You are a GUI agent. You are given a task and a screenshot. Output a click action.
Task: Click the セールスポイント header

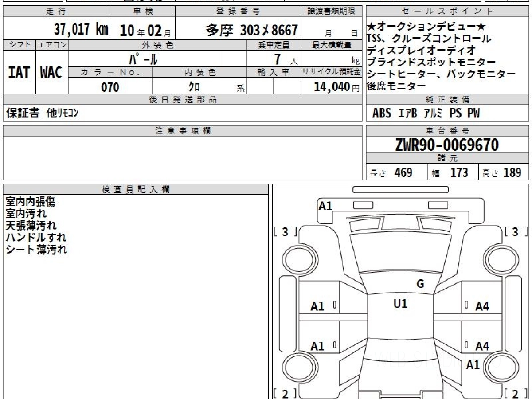448,12
